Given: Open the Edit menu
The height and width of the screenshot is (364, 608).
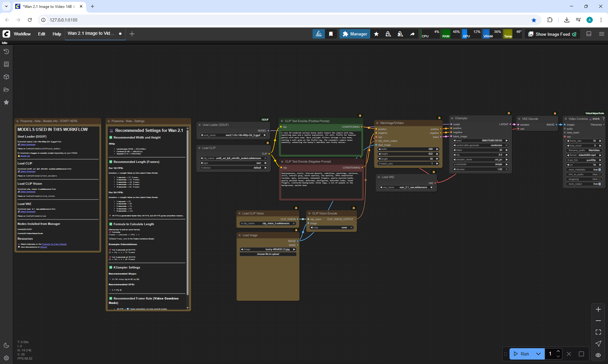Looking at the screenshot, I should 41,34.
